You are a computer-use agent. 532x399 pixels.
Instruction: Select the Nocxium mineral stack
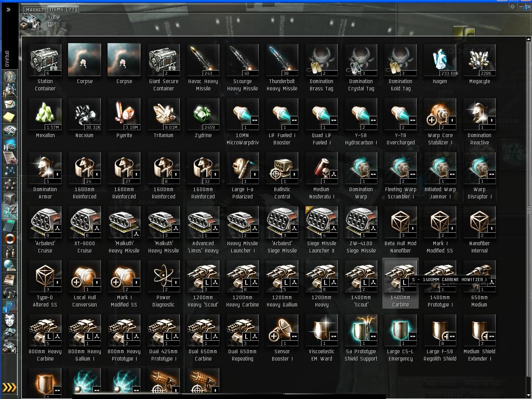pyautogui.click(x=85, y=118)
